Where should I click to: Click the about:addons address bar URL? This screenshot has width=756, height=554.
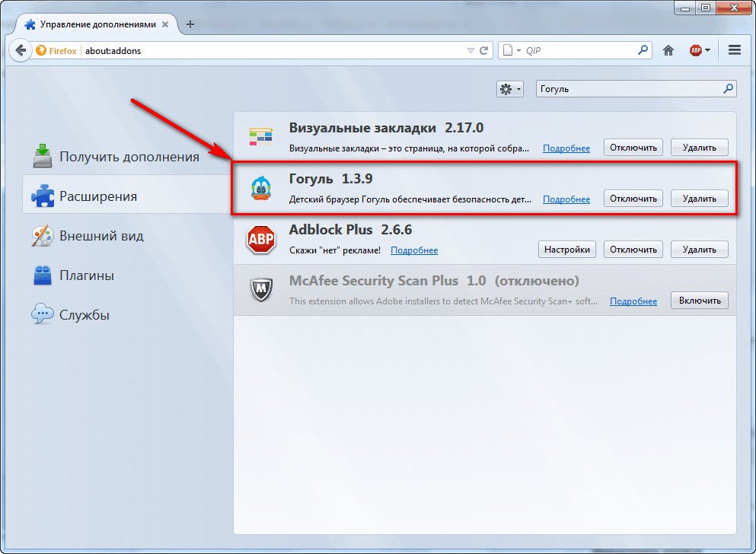(x=113, y=51)
